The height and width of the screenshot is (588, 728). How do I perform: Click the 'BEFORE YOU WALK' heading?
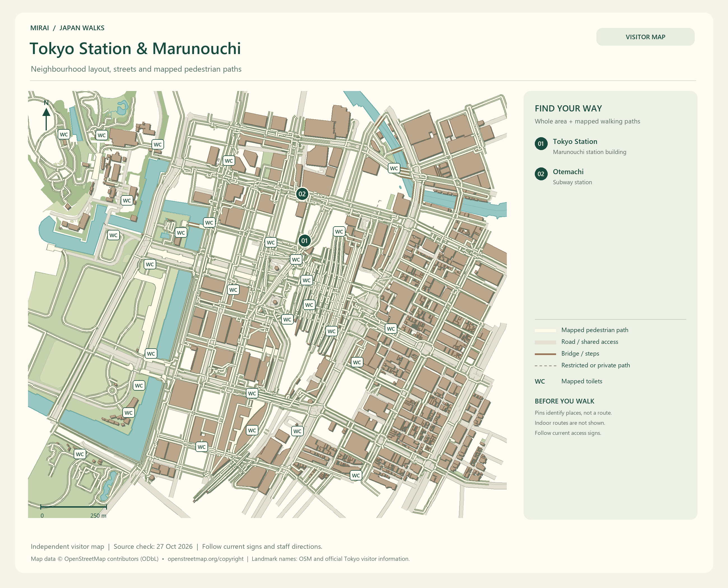coord(564,401)
